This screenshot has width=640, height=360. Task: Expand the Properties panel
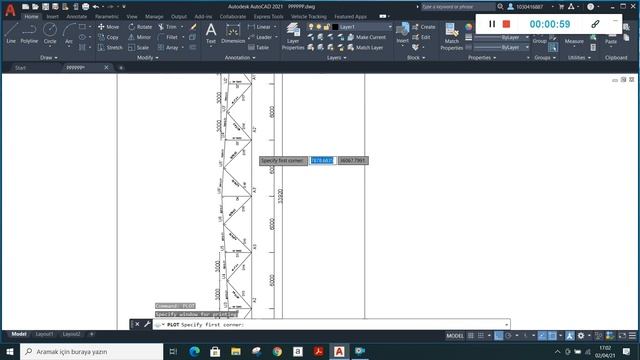[x=482, y=58]
